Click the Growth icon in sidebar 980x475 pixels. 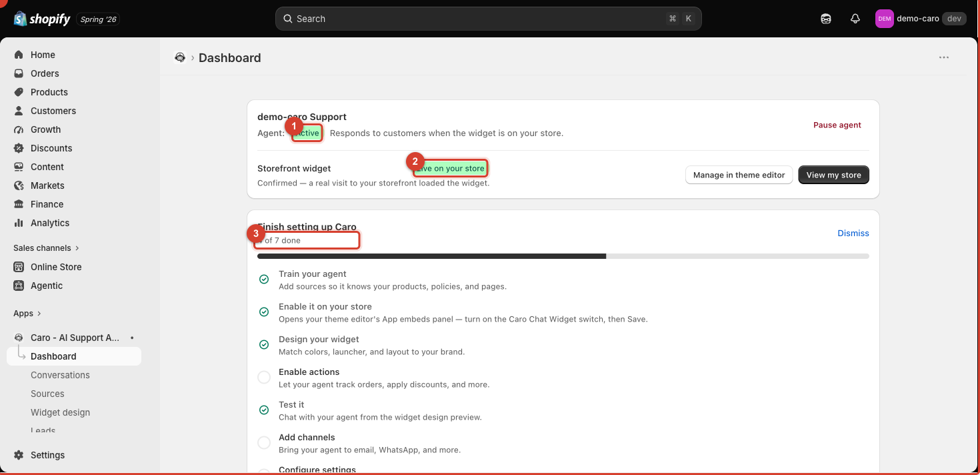pos(19,129)
